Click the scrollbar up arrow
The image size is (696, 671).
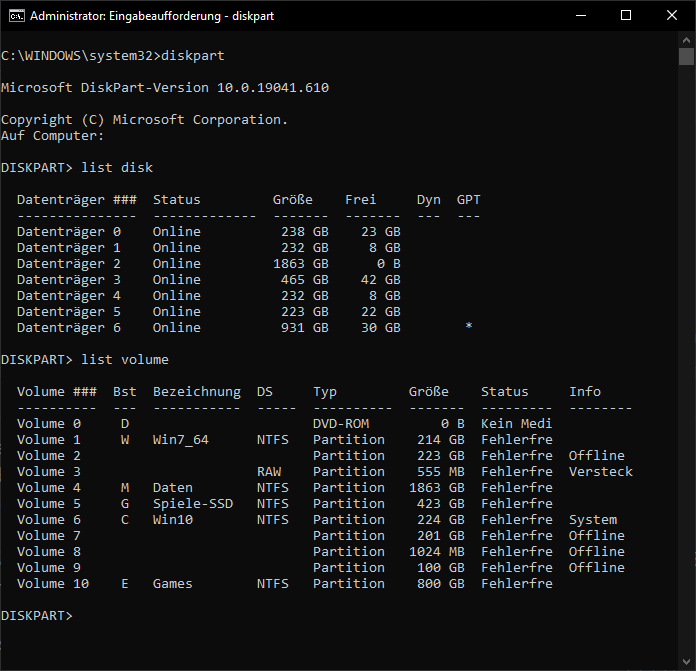tap(686, 40)
